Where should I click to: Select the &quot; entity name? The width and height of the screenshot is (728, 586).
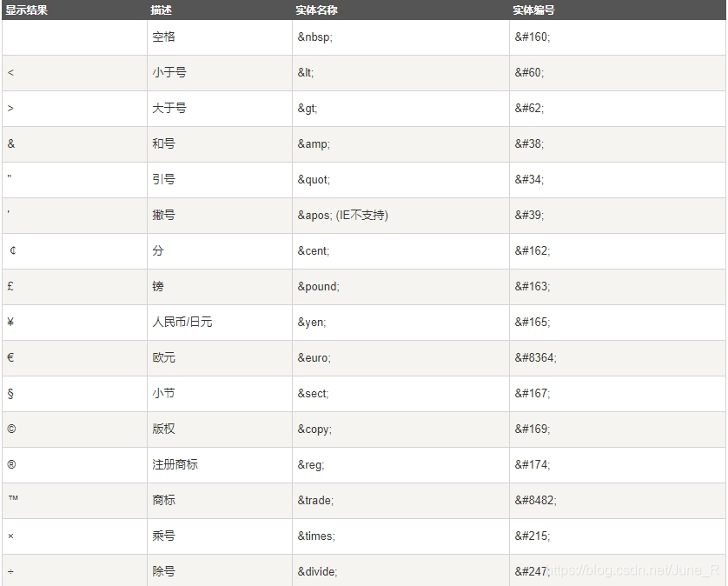coord(314,179)
